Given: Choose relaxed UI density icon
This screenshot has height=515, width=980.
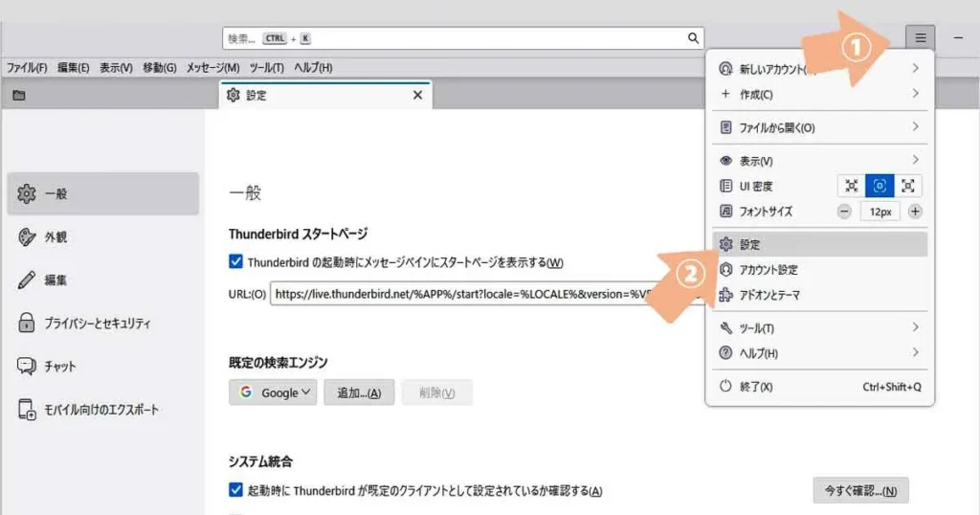Looking at the screenshot, I should click(x=907, y=186).
